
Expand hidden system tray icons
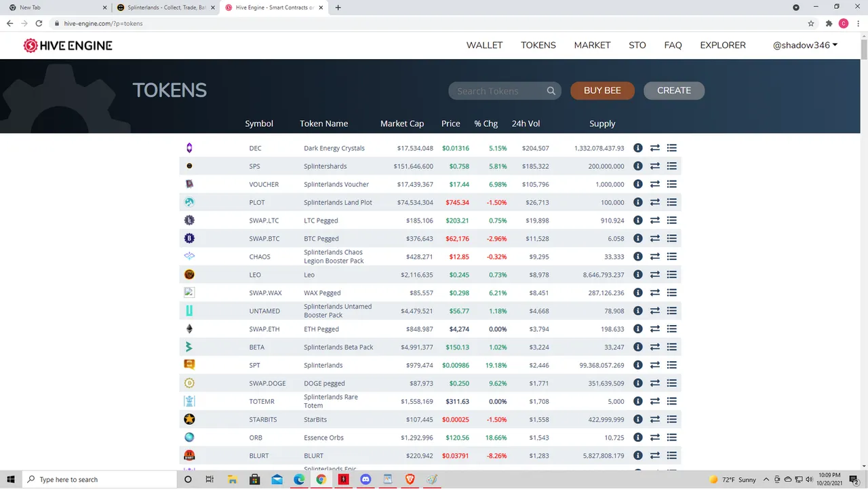click(x=766, y=480)
